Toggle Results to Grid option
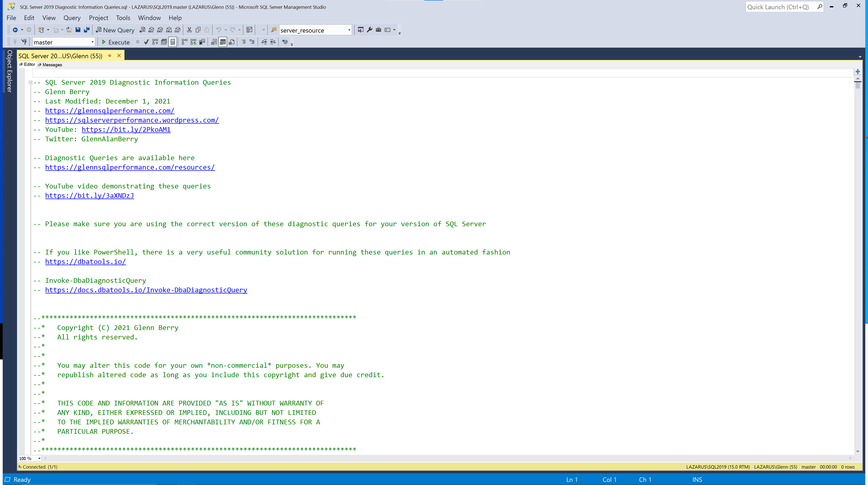This screenshot has width=868, height=485. (x=223, y=42)
